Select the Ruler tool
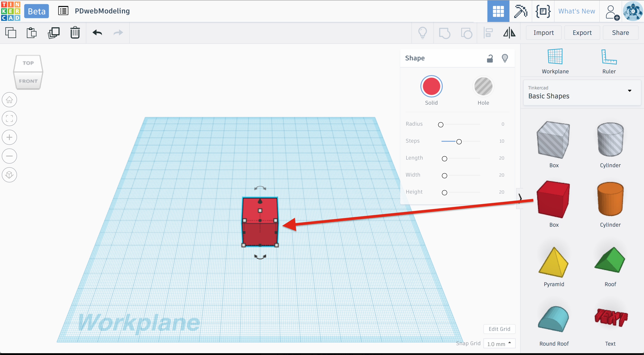The height and width of the screenshot is (355, 644). pos(609,61)
